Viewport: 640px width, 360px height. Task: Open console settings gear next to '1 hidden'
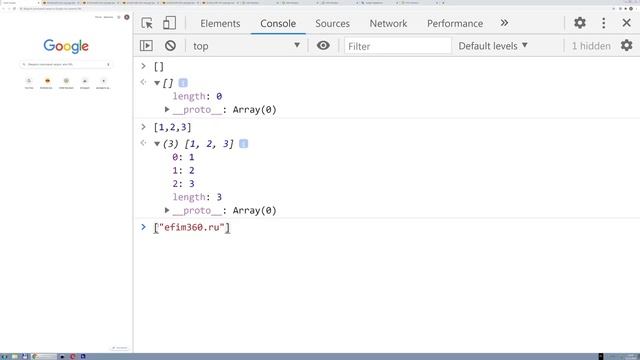click(x=627, y=45)
